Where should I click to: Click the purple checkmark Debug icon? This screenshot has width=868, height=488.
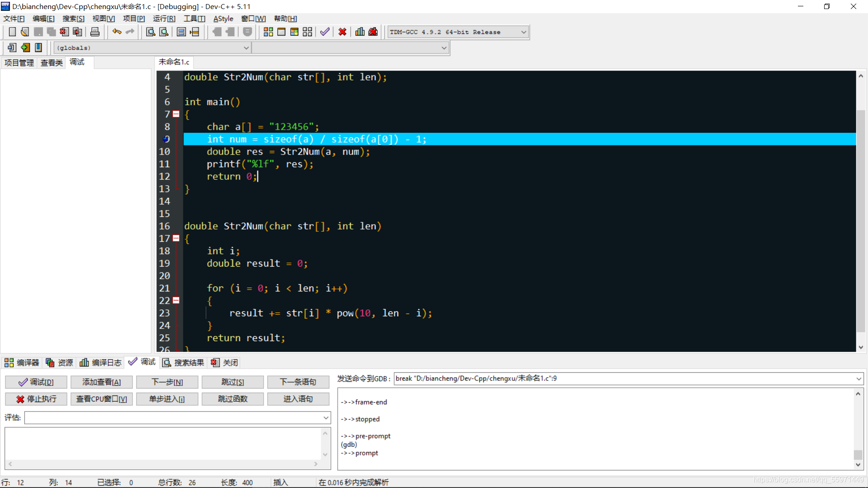pyautogui.click(x=325, y=32)
